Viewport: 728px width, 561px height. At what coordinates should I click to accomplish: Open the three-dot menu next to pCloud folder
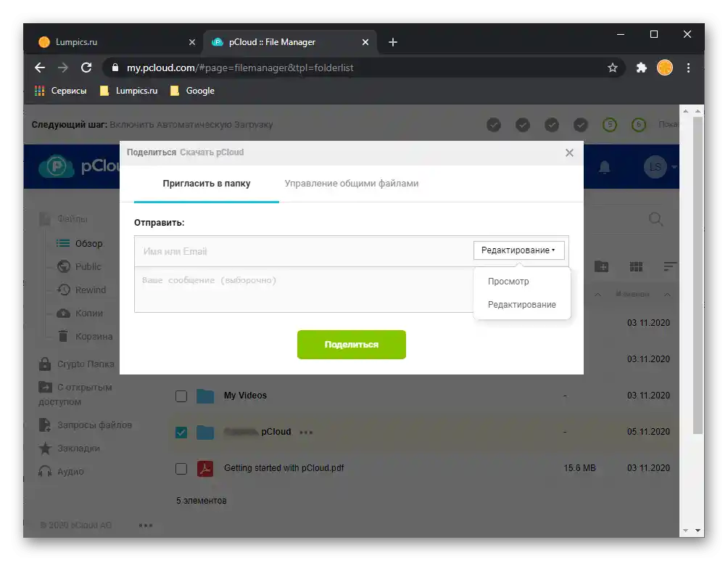tap(306, 433)
